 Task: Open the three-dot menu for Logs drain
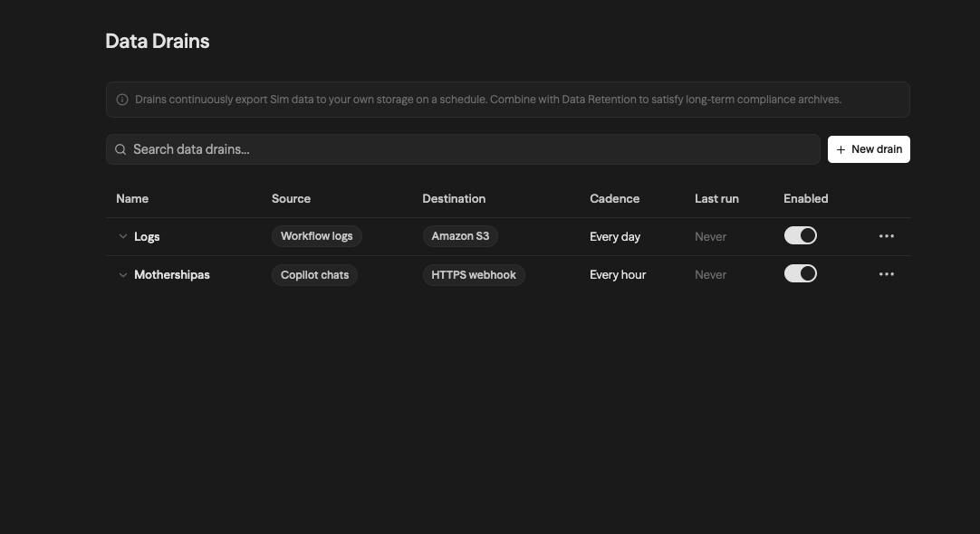(886, 236)
